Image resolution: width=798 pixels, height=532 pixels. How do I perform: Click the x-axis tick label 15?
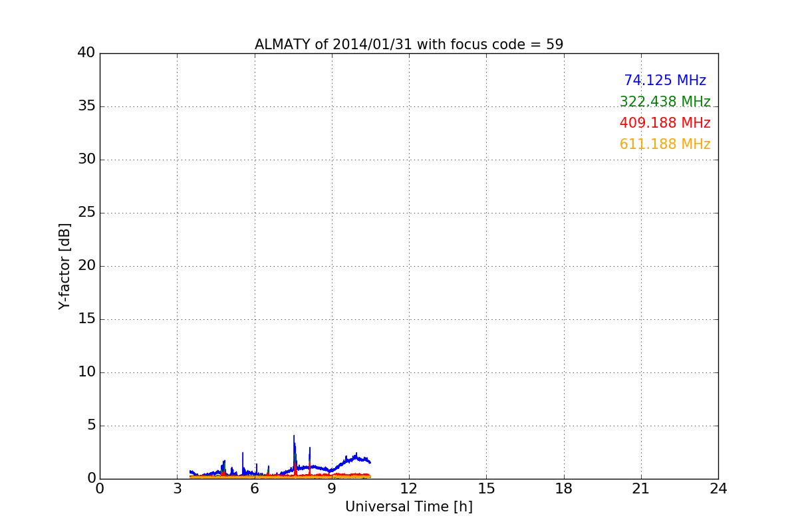(x=487, y=488)
